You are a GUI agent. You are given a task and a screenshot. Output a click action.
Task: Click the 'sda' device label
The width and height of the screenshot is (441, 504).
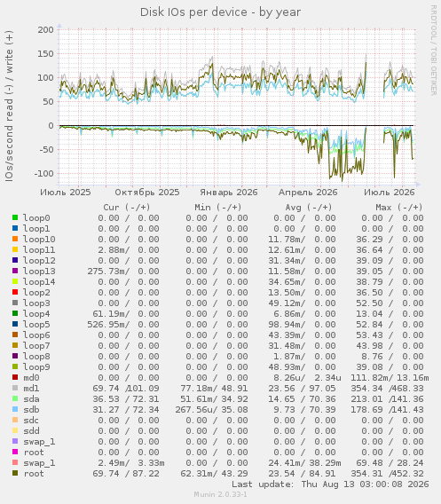tap(31, 399)
